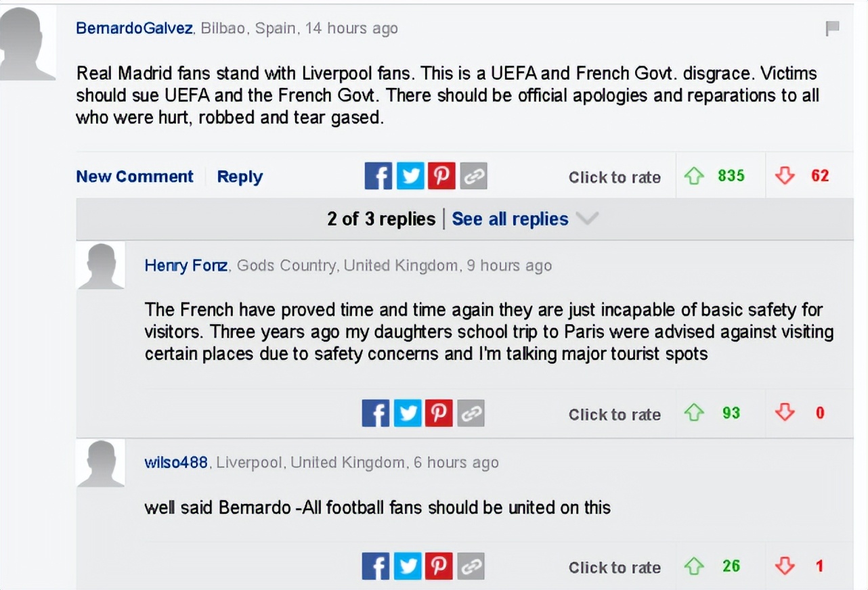Reply to BernardoGalvez's comment

240,177
